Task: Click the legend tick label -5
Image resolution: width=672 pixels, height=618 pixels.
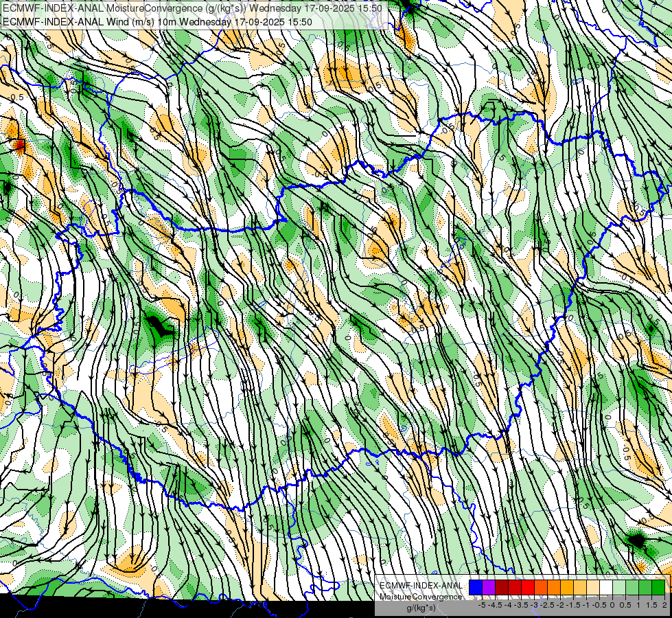Action: point(482,605)
